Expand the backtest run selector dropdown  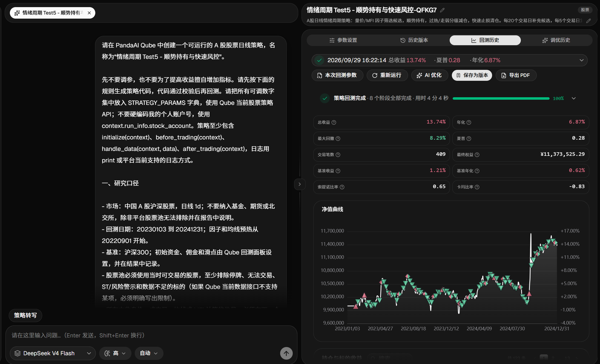coord(581,60)
